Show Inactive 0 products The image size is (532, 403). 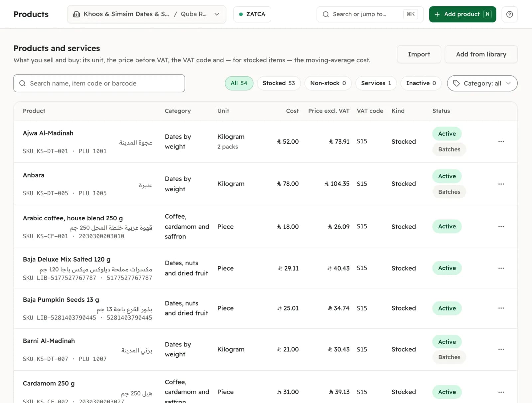(421, 83)
